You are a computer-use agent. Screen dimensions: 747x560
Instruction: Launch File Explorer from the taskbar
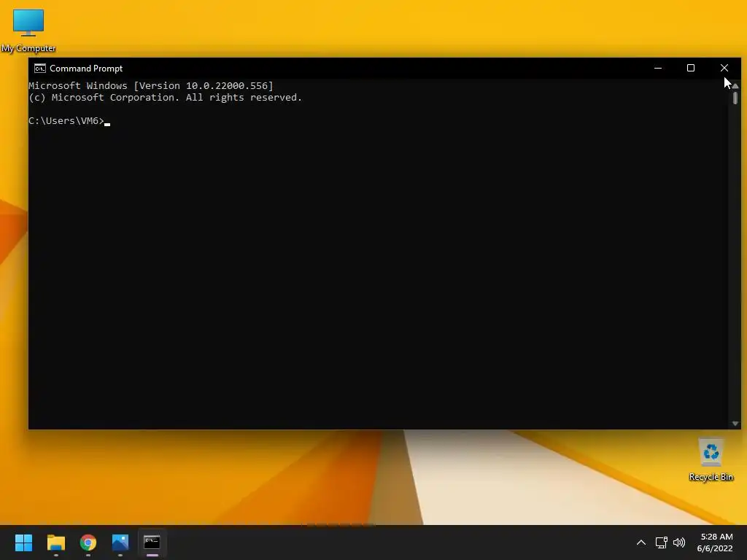tap(55, 542)
